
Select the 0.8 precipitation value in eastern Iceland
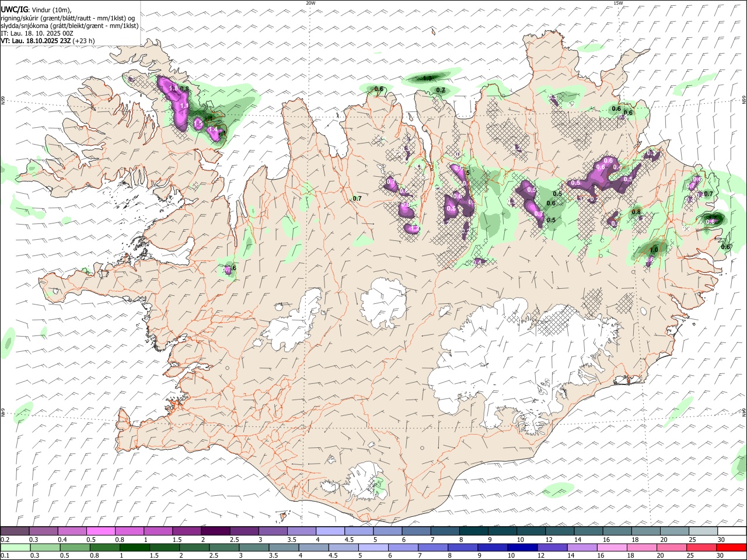point(636,212)
